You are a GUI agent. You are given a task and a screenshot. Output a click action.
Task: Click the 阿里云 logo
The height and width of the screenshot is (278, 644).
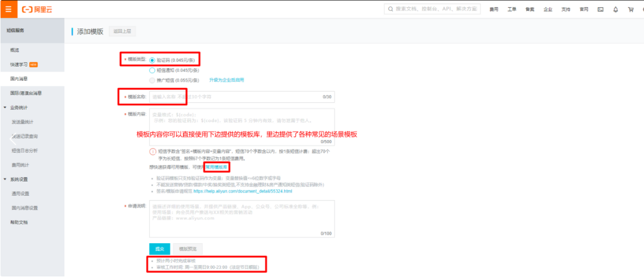[37, 9]
